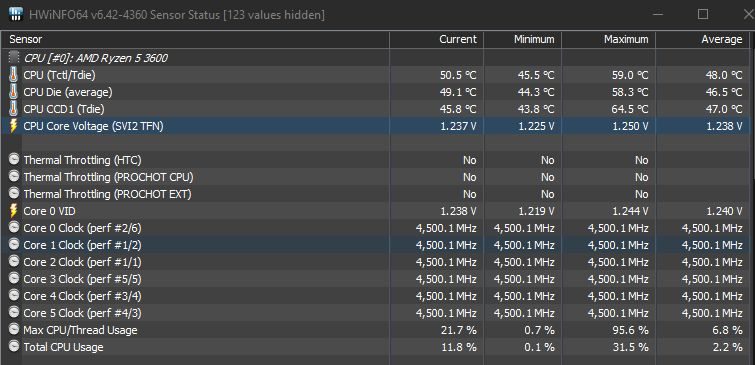Click Core 0 VID minimum 1.219 V
Image resolution: width=755 pixels, height=365 pixels.
pyautogui.click(x=536, y=211)
